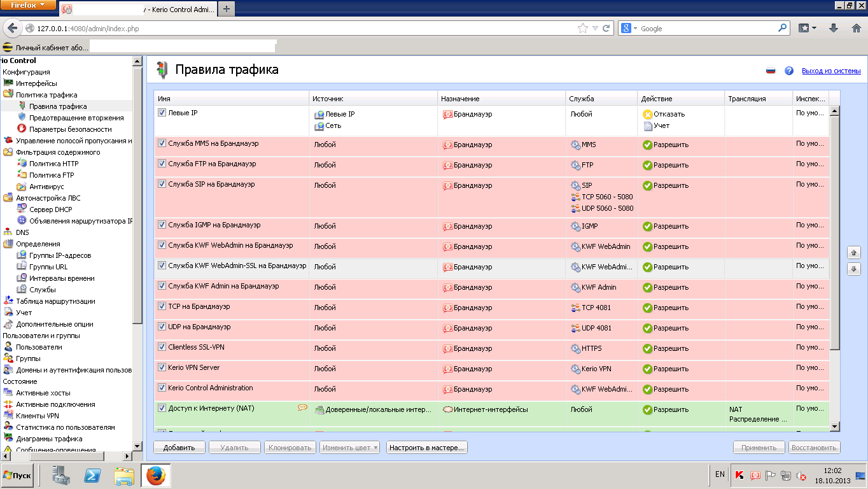868x489 pixels.
Task: Click the blue help question mark icon
Action: coord(789,71)
